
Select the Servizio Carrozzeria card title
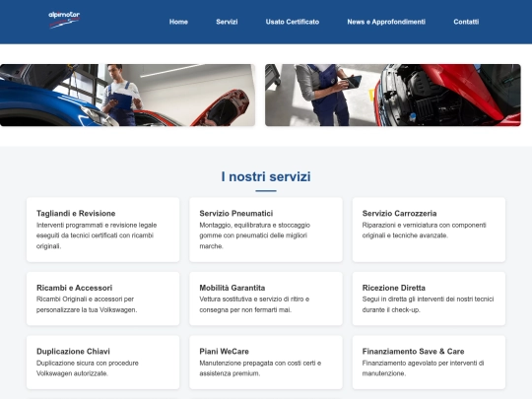tap(399, 214)
